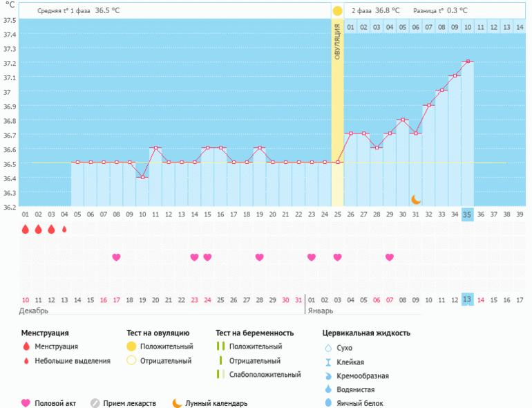Click the Небольшие выделения legend label

pos(73,360)
